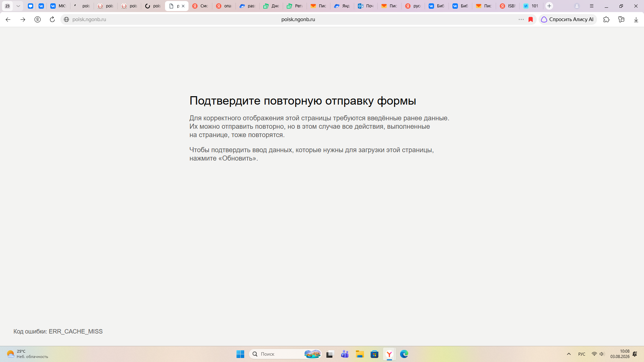Open the extensions puzzle icon
Screen dimensions: 644x362
pos(606,19)
